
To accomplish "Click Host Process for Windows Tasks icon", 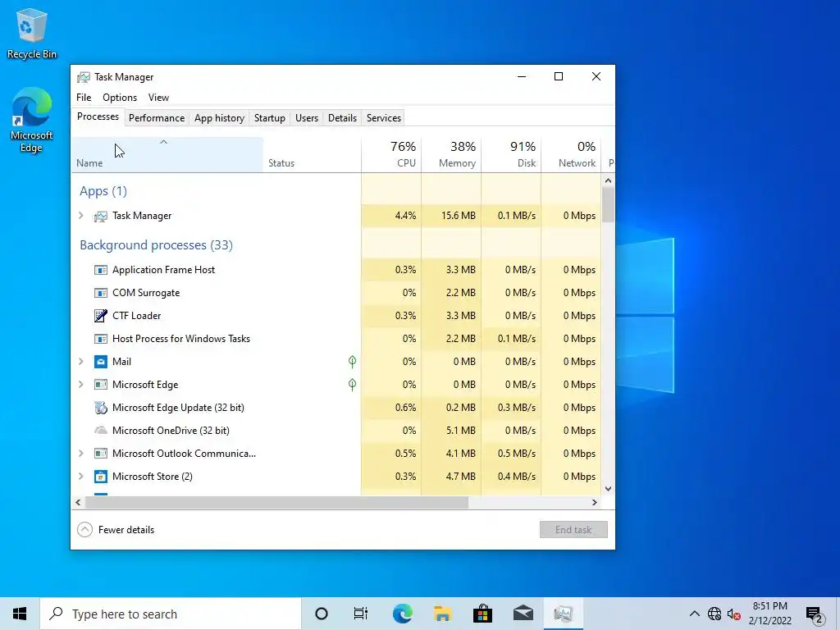I will click(100, 339).
